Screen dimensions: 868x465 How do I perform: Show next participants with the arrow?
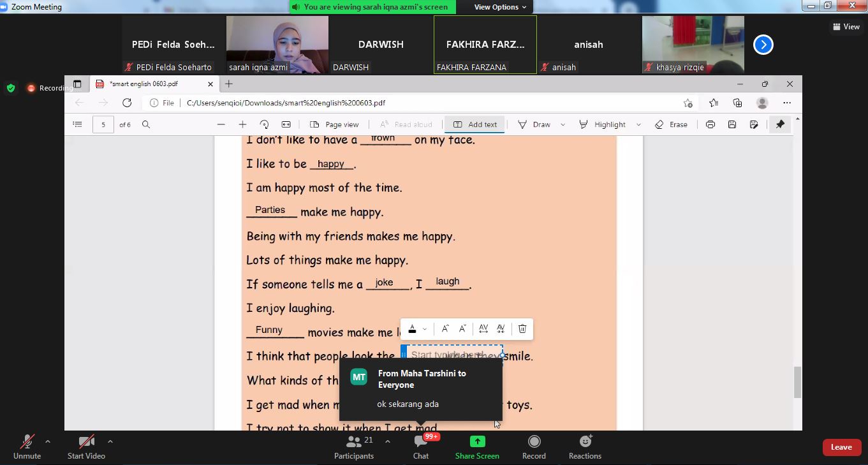763,45
